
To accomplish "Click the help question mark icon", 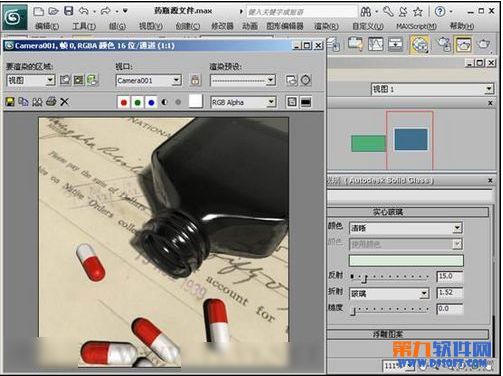I will tap(440, 12).
